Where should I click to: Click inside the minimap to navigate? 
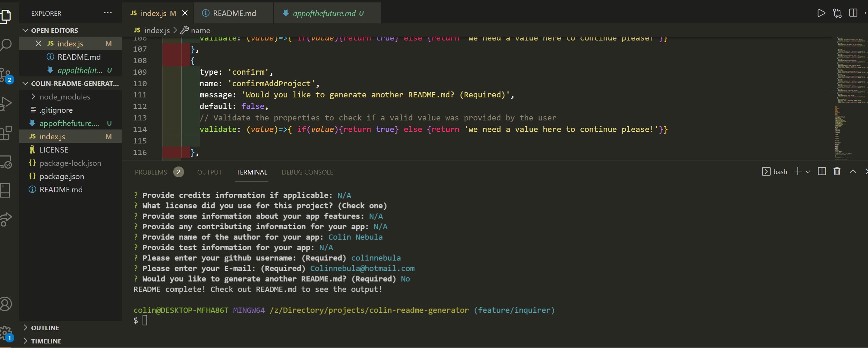point(851,98)
